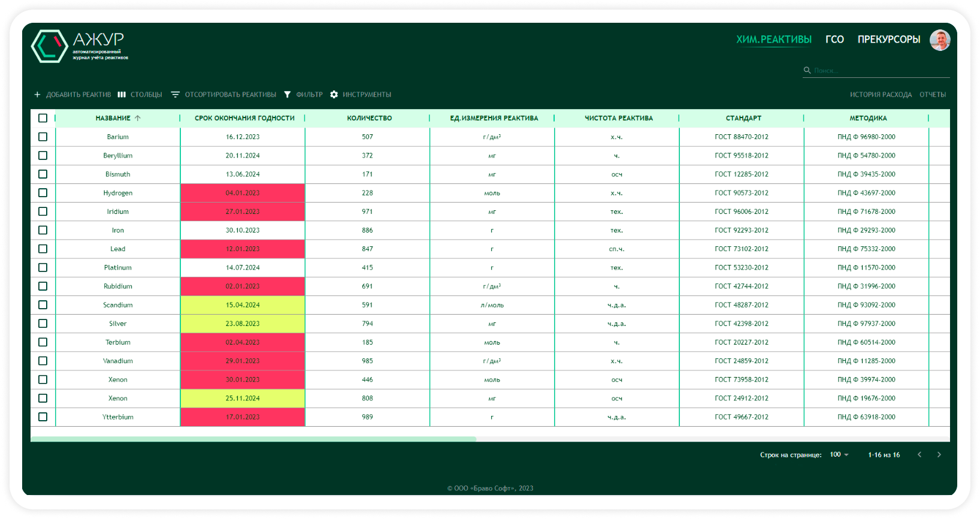Viewport: 980px width, 519px height.
Task: Sort by Количество column header
Action: (x=369, y=118)
